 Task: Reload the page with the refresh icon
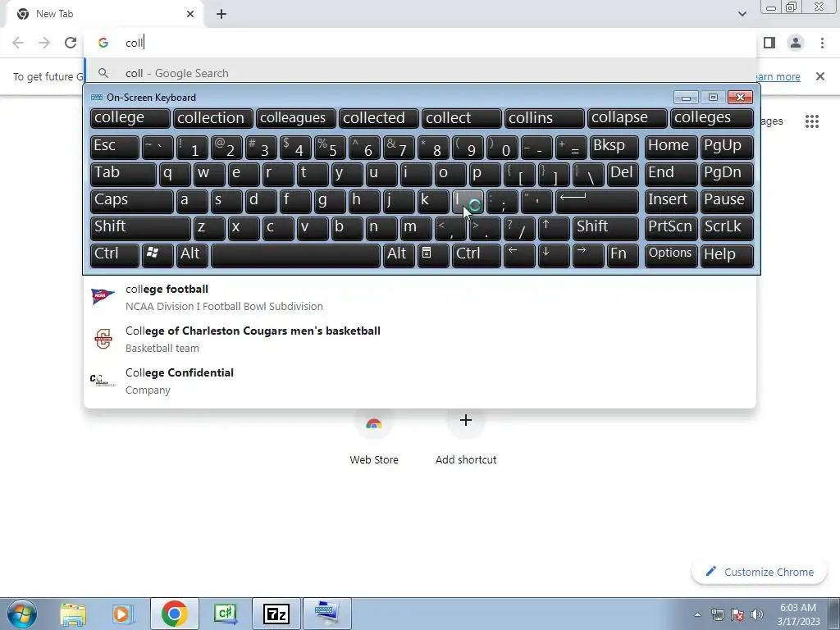click(x=71, y=43)
